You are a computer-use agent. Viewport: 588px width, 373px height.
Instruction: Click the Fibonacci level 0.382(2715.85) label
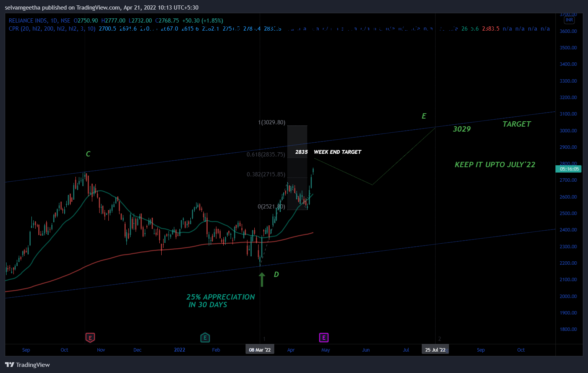point(266,174)
